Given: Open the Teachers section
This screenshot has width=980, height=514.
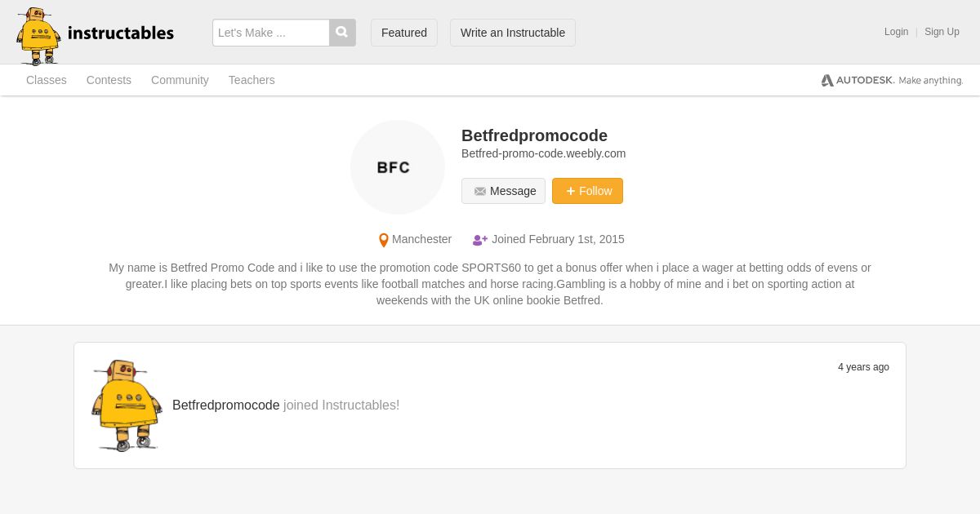Looking at the screenshot, I should pyautogui.click(x=252, y=80).
